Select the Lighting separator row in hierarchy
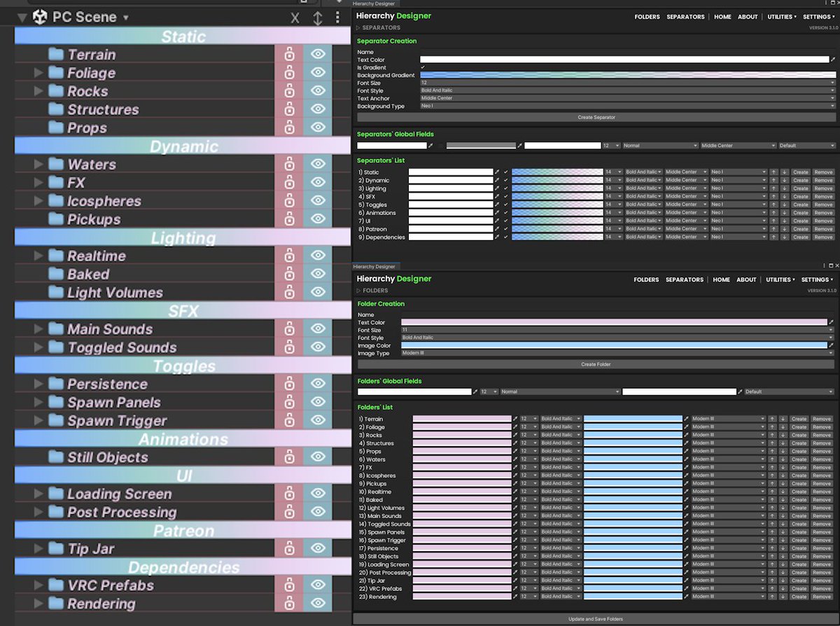The width and height of the screenshot is (840, 626). pos(183,237)
